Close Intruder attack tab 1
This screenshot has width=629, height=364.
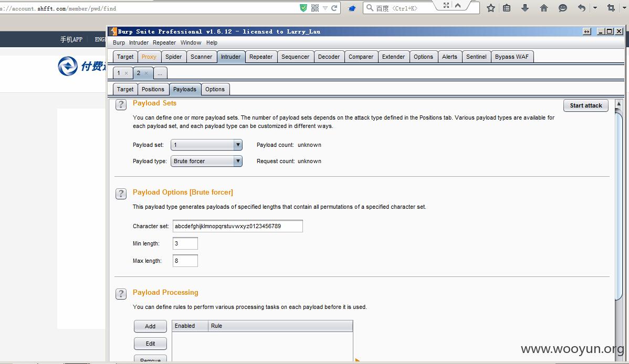click(x=126, y=73)
